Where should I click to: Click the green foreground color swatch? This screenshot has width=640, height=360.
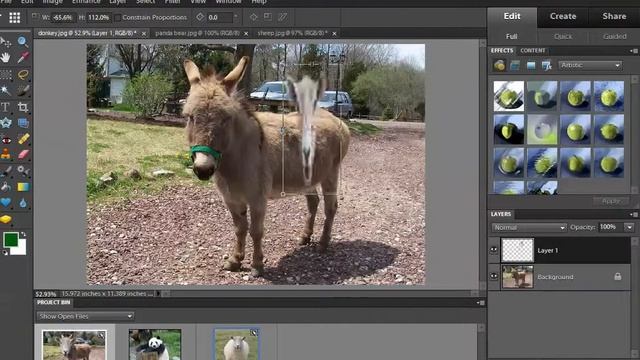(x=10, y=240)
